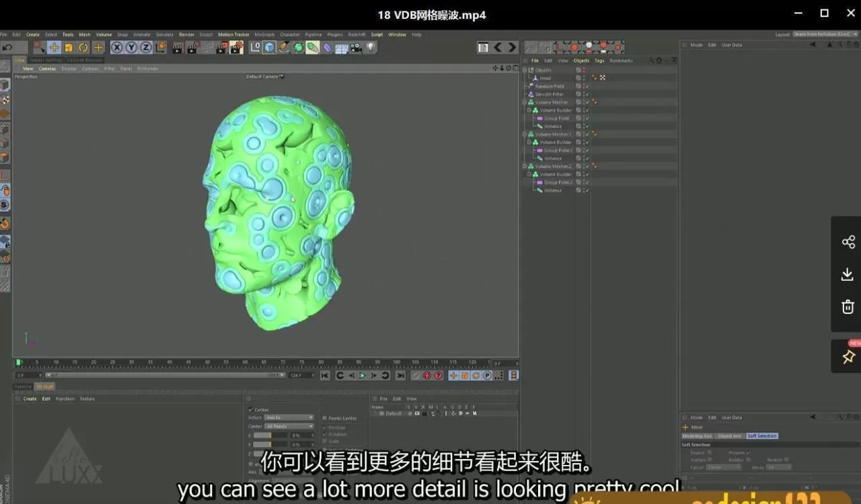Open the Action dropdown showing Axis to
The image size is (861, 504).
click(x=289, y=417)
